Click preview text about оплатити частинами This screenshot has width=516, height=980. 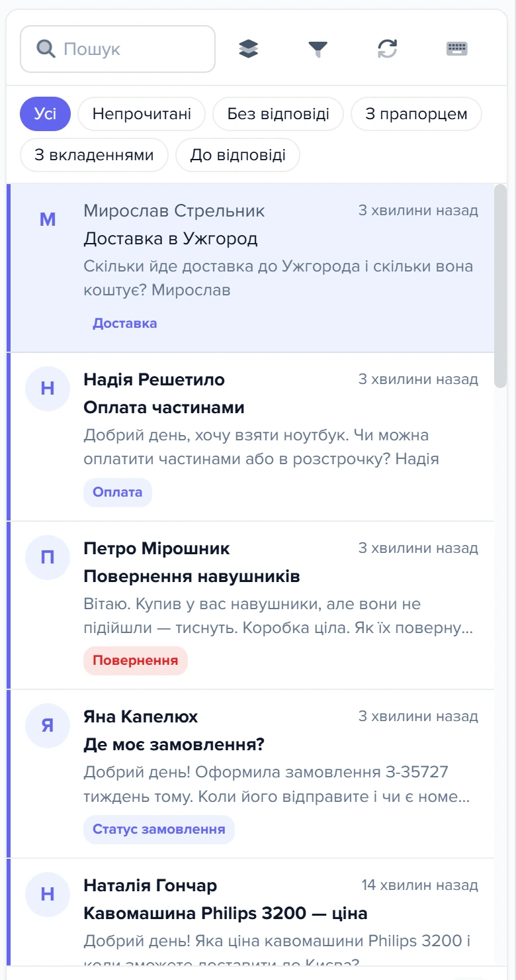261,447
